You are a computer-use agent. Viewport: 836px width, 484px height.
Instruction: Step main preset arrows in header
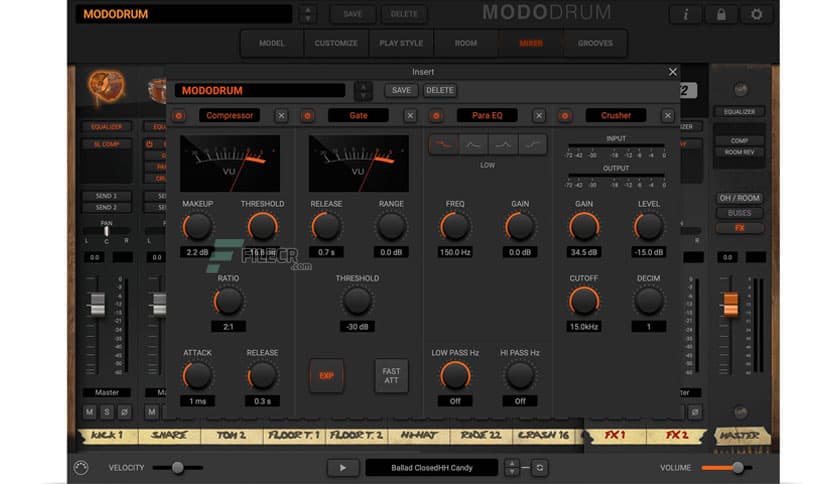307,14
